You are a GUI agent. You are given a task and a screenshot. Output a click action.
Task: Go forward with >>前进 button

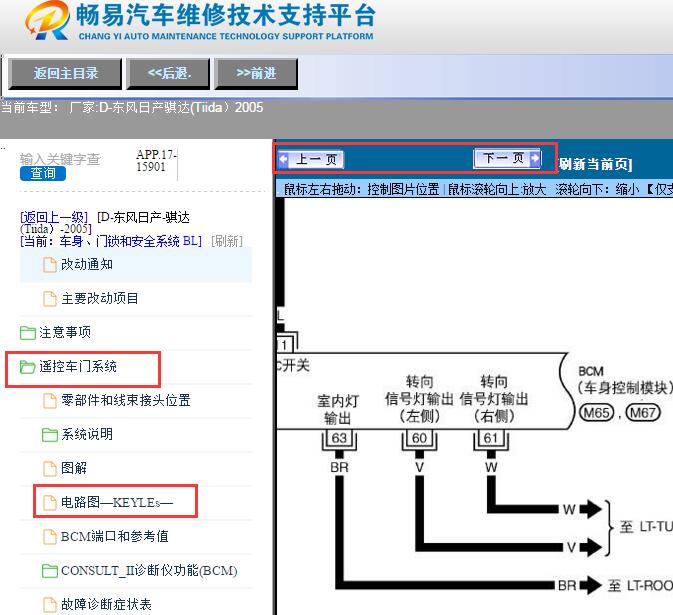[x=256, y=74]
